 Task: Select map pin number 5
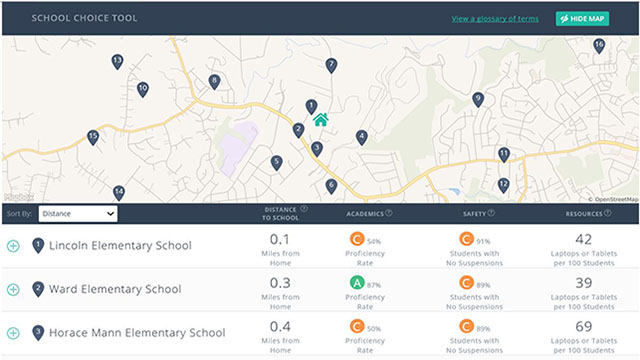276,163
